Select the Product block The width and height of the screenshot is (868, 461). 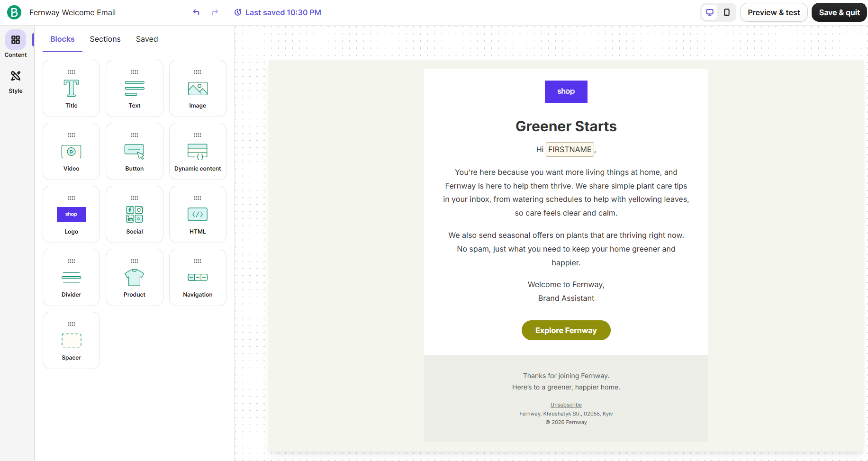(x=135, y=278)
